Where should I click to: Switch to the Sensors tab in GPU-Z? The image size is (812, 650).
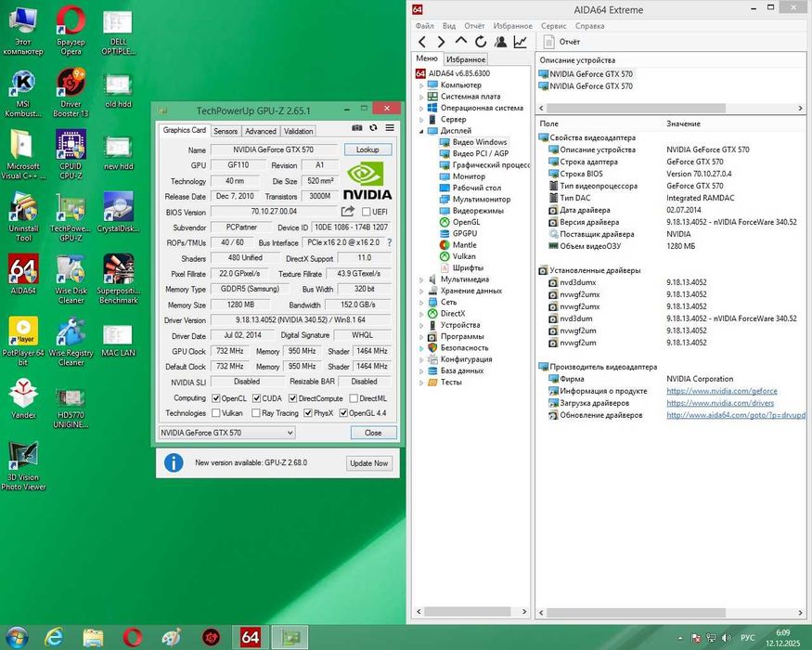pyautogui.click(x=226, y=131)
